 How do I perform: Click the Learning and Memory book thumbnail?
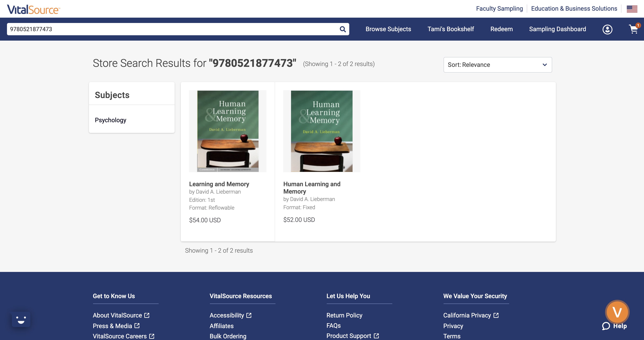pos(228,131)
